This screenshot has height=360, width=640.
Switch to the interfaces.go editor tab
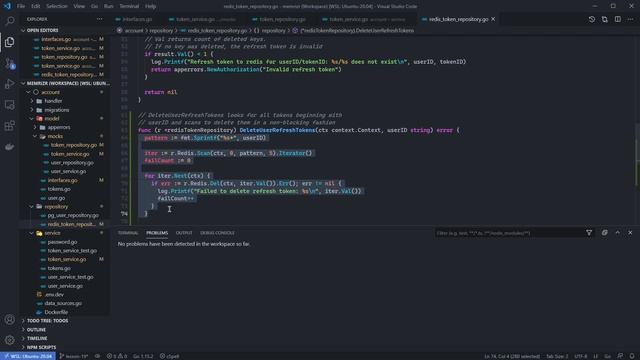137,19
